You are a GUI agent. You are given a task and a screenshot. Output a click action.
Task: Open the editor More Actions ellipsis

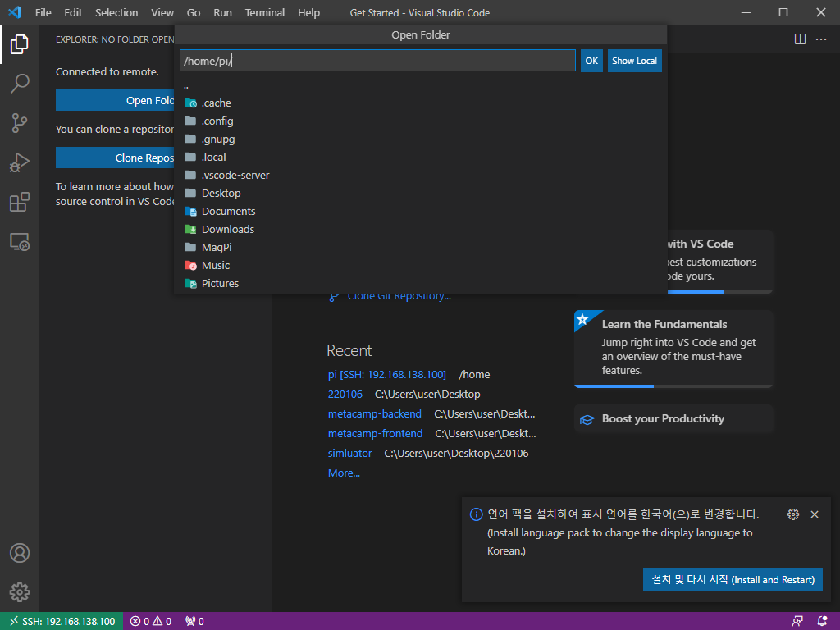point(820,39)
